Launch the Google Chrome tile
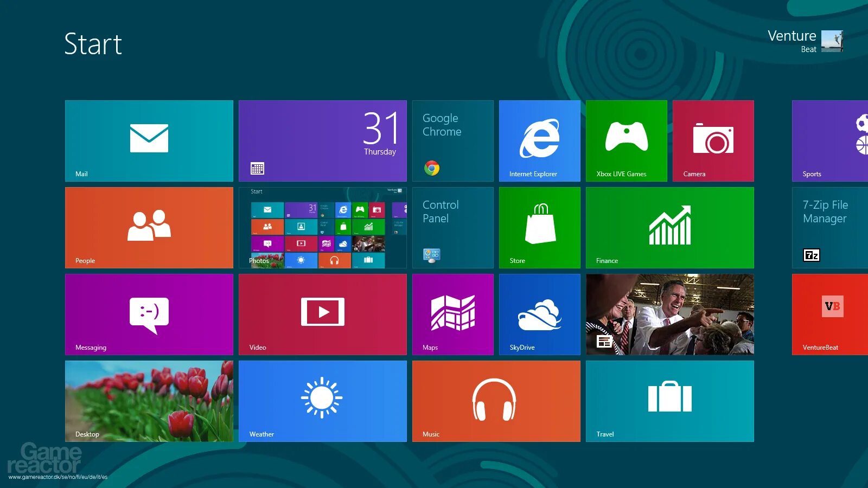Screen dimensions: 868x488 (453, 141)
